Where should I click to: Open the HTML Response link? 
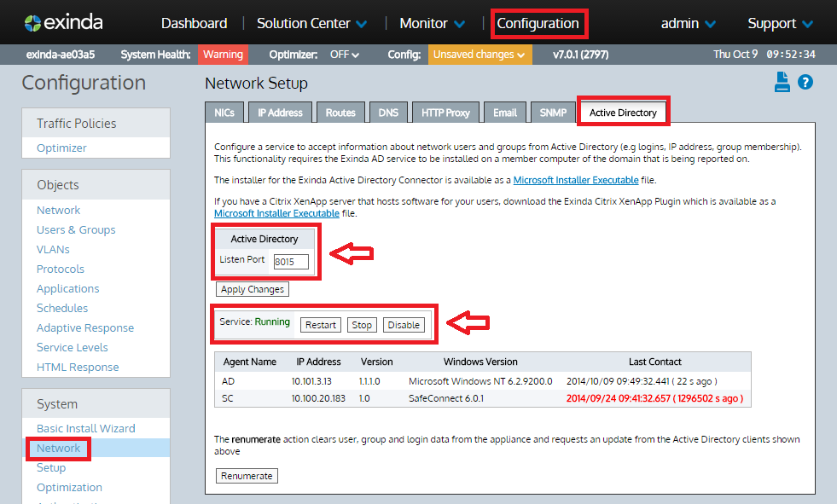(78, 367)
